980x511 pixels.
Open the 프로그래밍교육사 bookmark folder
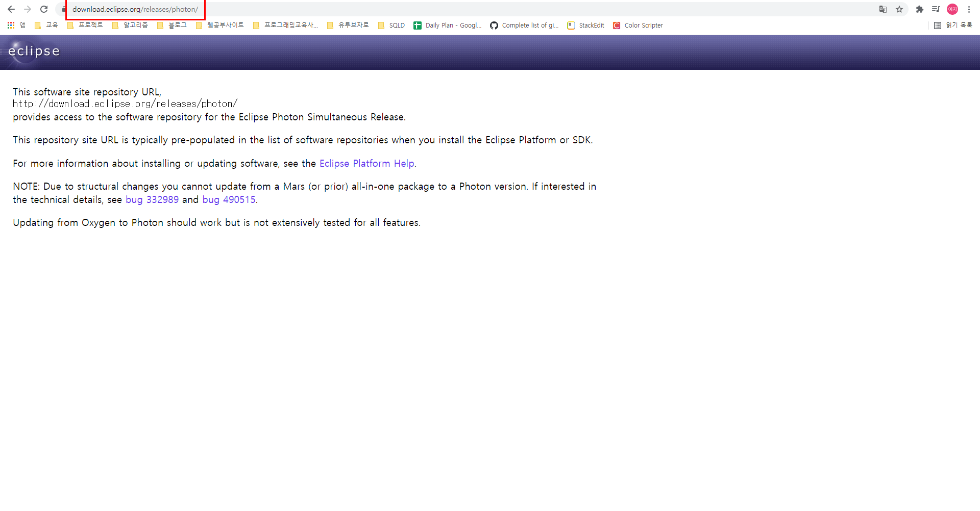(x=285, y=25)
